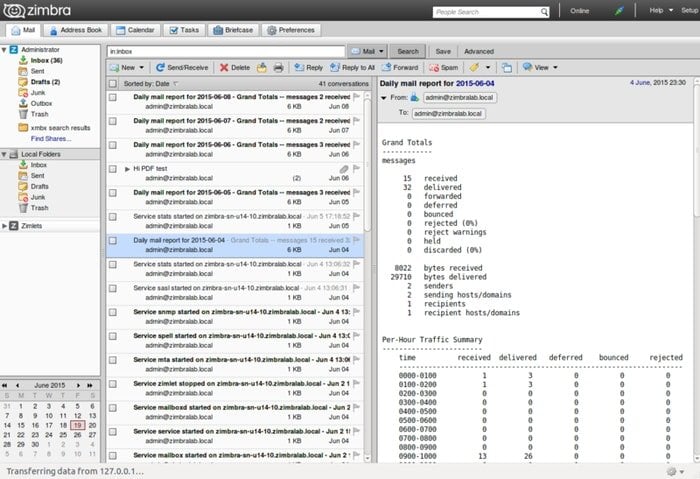
Task: Check the Hi PDF test checkbox
Action: point(113,169)
